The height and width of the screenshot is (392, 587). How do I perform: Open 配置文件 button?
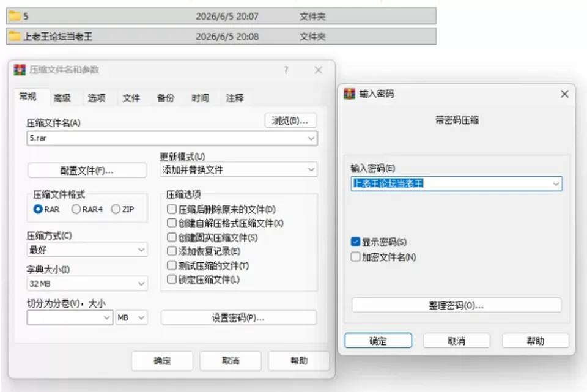point(87,171)
